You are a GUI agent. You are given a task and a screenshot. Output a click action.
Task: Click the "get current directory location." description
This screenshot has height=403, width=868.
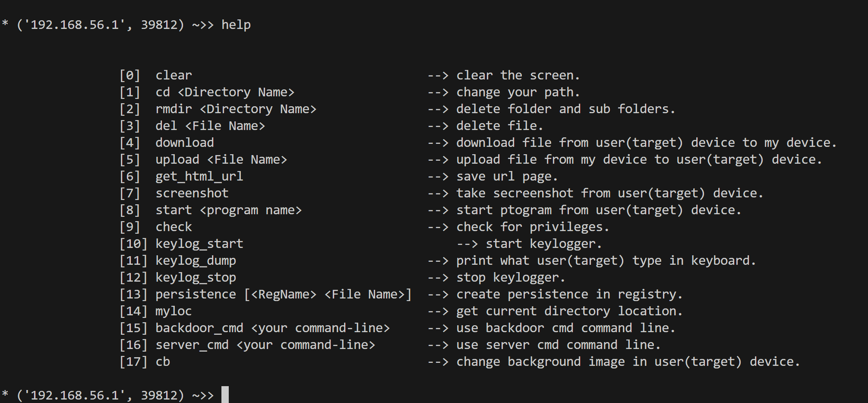click(x=569, y=311)
